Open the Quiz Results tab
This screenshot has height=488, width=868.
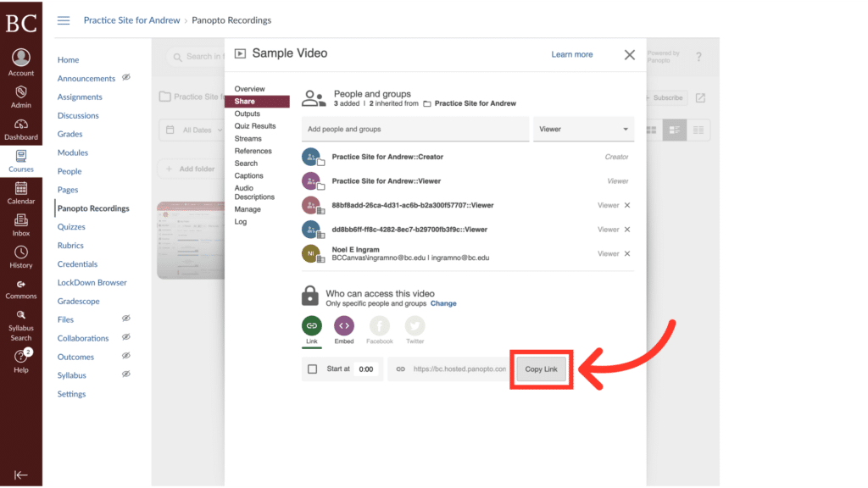pyautogui.click(x=254, y=126)
